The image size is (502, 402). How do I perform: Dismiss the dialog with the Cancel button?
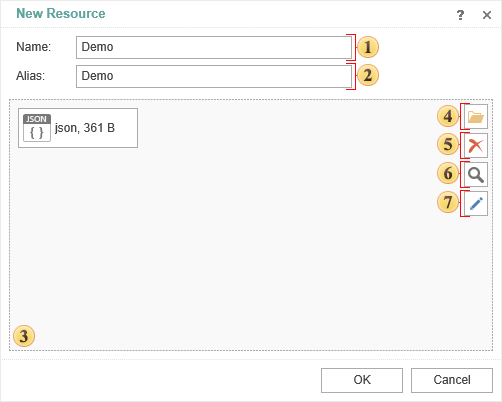(452, 380)
